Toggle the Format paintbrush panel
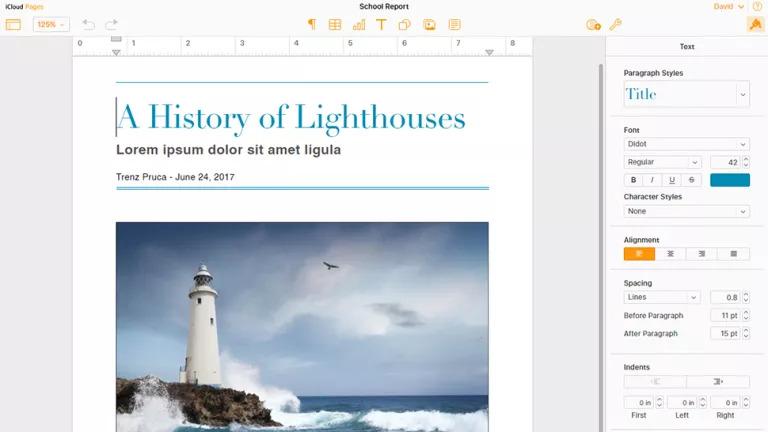 click(x=756, y=24)
